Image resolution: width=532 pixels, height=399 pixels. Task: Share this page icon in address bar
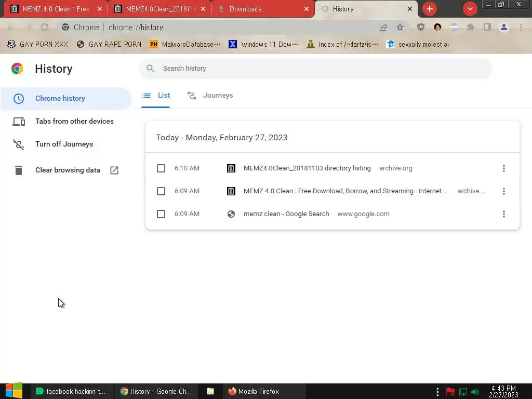[383, 28]
